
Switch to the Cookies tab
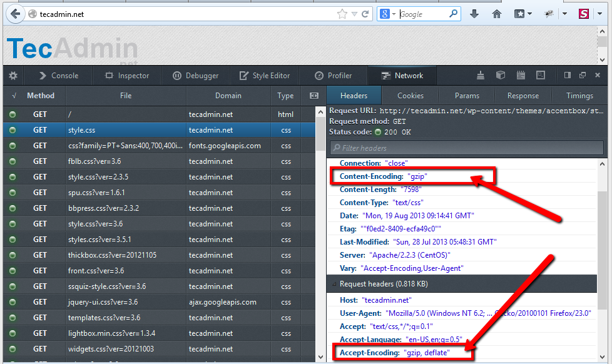pyautogui.click(x=411, y=96)
